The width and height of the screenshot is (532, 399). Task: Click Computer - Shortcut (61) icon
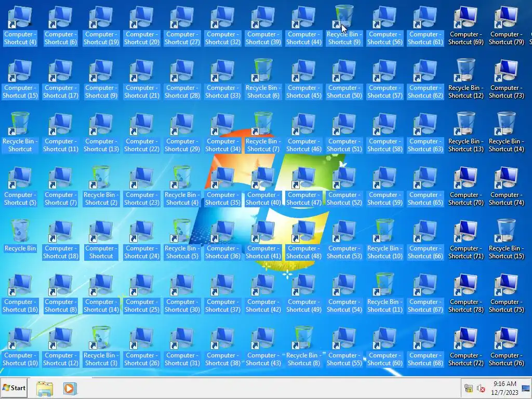[425, 26]
